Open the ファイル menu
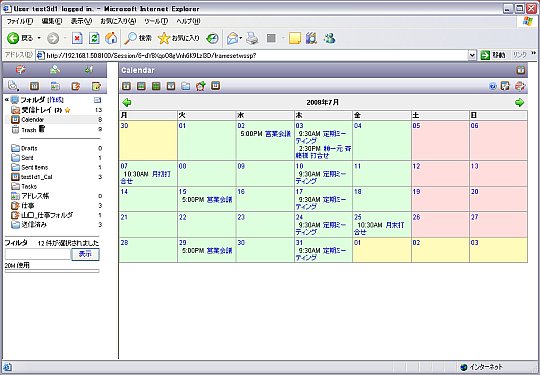Viewport: 540px width, 375px height. click(20, 21)
